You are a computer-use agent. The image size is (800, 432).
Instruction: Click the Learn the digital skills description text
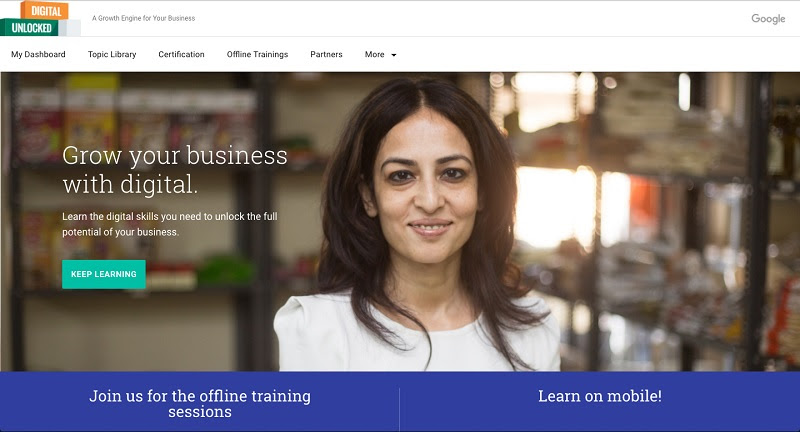pyautogui.click(x=170, y=224)
